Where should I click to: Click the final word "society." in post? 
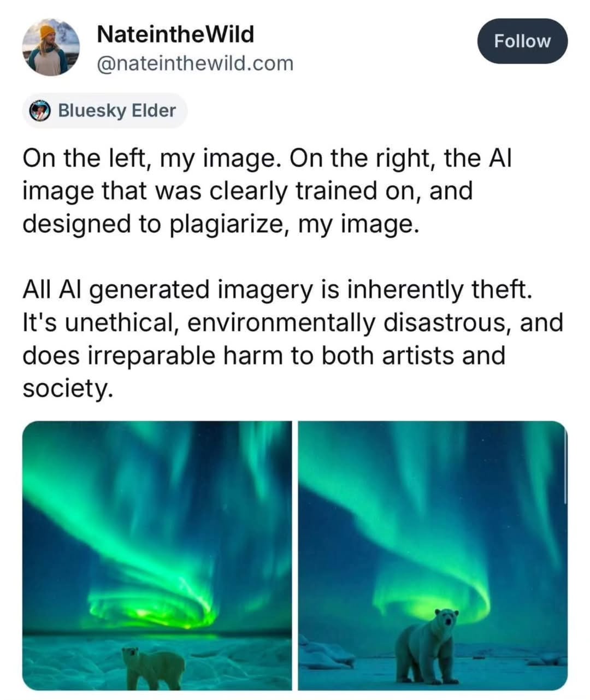click(x=68, y=389)
